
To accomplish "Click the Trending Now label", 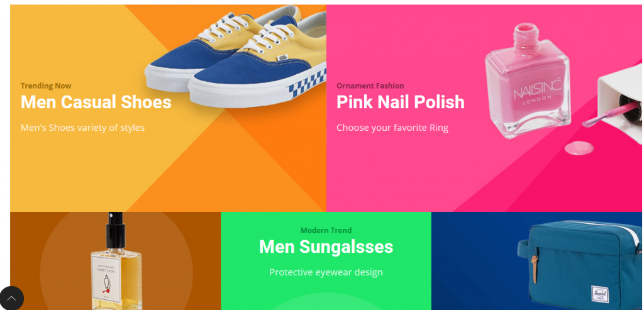I will [46, 86].
